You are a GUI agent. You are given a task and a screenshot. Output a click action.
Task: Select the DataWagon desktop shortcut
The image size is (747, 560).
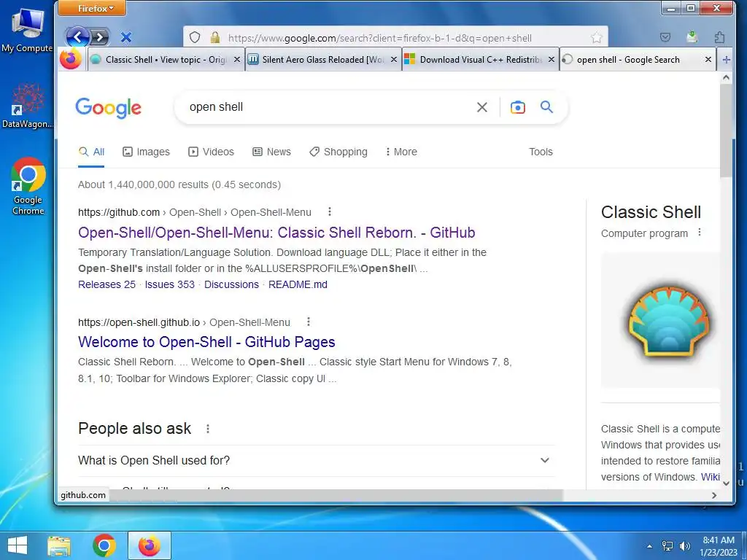[x=27, y=106]
